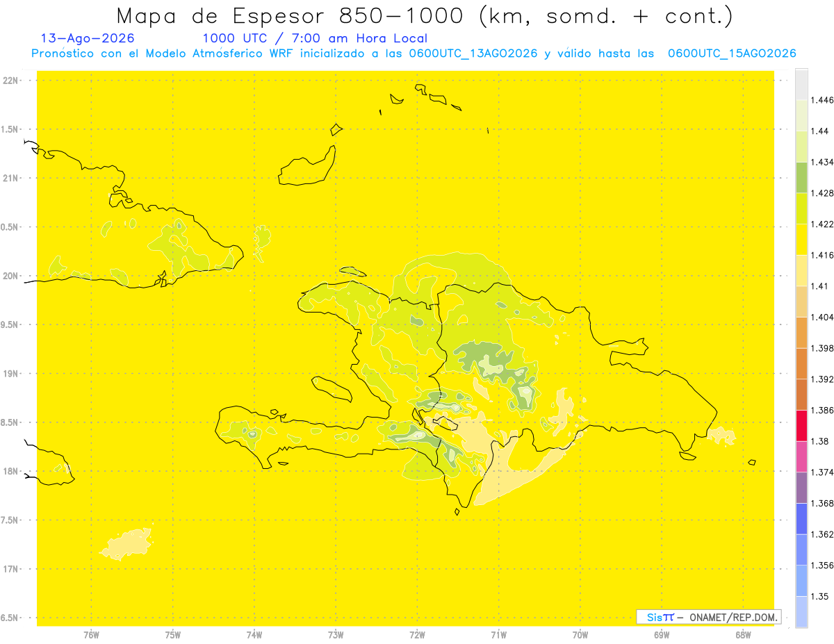Click the '71W' longitude label
This screenshot has height=644, width=834.
pyautogui.click(x=498, y=635)
